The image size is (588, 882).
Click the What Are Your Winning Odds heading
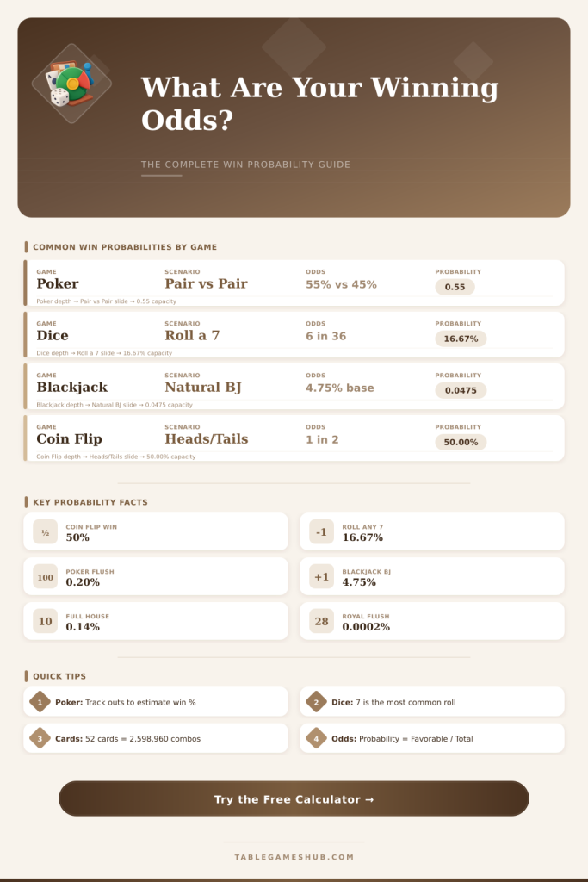pyautogui.click(x=320, y=103)
